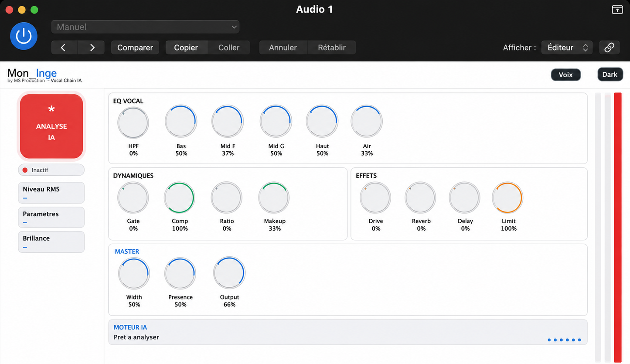Click the Haut EQ knob
Screen dimensions: 630x364
pos(322,122)
